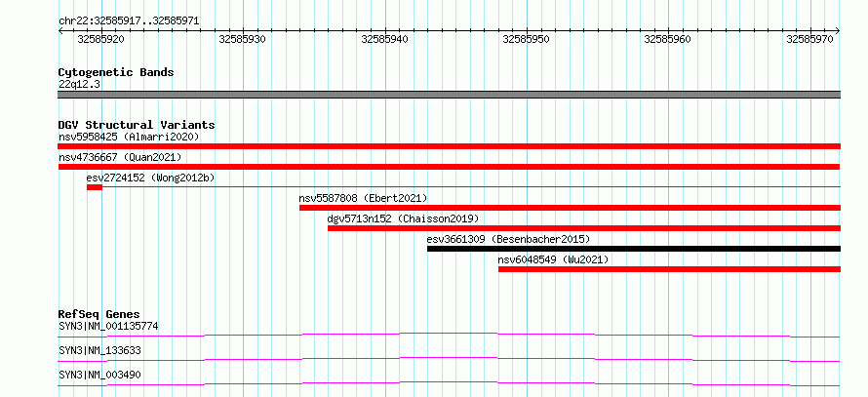The height and width of the screenshot is (397, 868).
Task: Click ruler coordinate 32585940
Action: (384, 39)
